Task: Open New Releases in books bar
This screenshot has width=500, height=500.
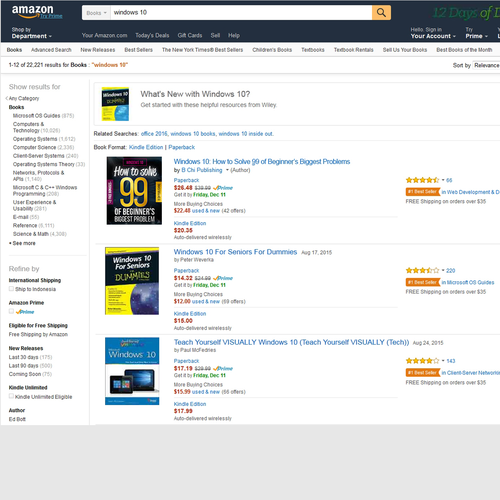Action: [98, 50]
